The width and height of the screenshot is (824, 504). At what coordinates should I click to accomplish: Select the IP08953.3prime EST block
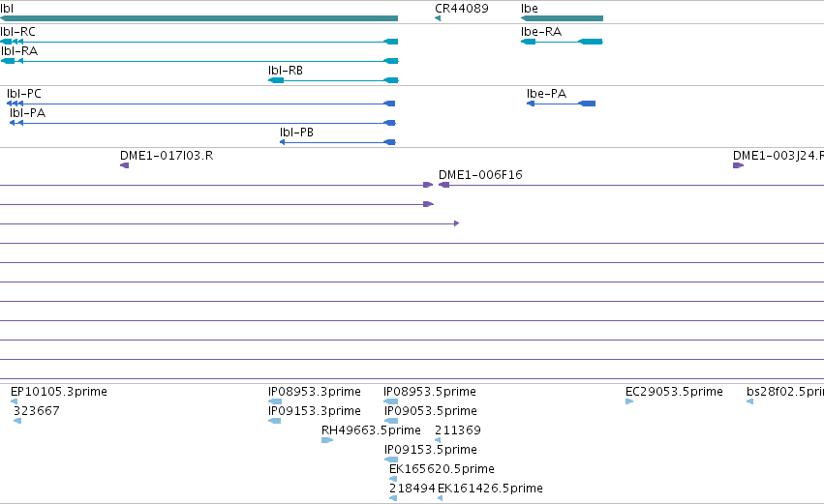[275, 401]
